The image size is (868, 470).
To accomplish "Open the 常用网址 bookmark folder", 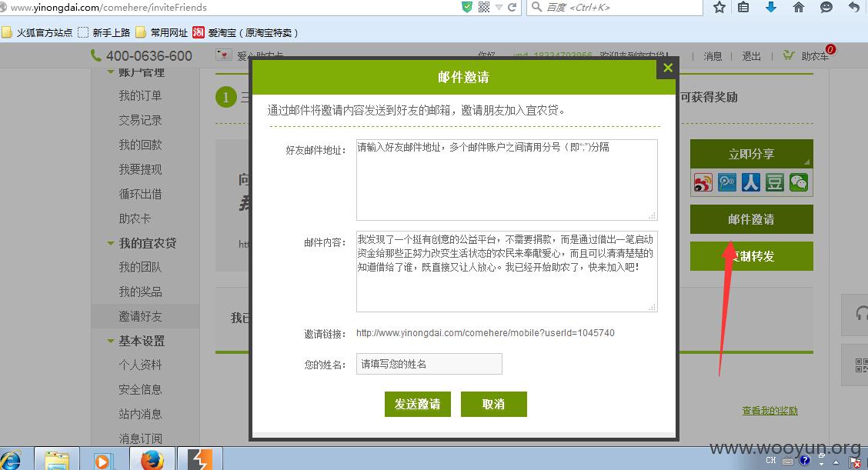I will click(x=162, y=32).
